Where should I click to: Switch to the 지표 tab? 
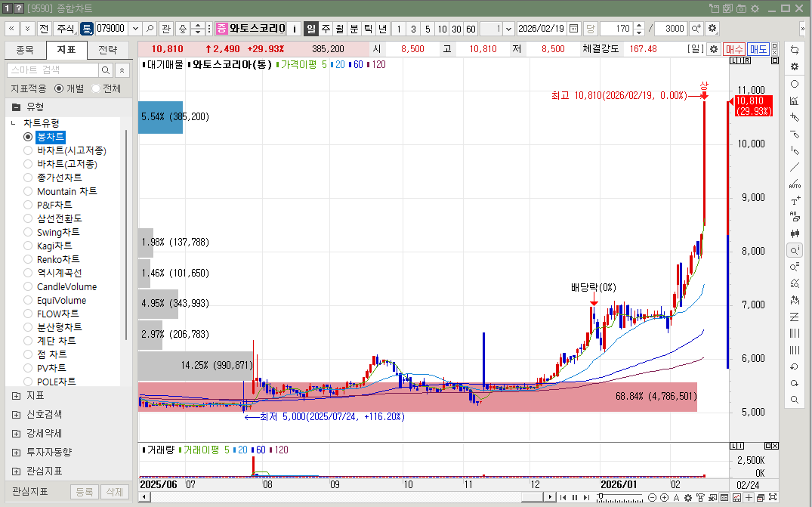pos(66,50)
